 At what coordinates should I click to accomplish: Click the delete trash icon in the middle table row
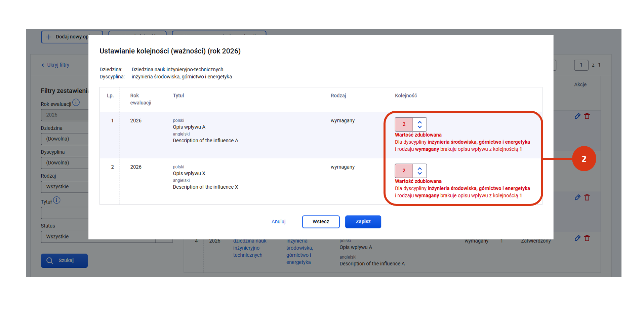click(x=587, y=197)
